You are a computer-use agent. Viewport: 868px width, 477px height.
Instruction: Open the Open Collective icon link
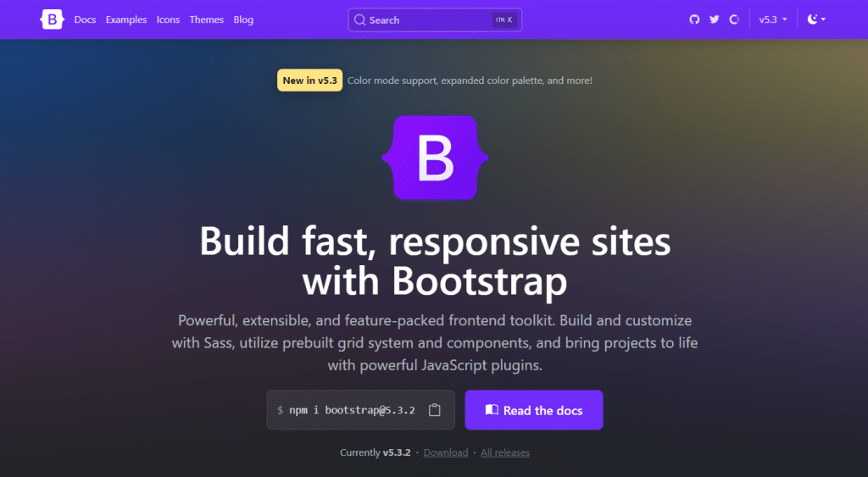point(734,19)
